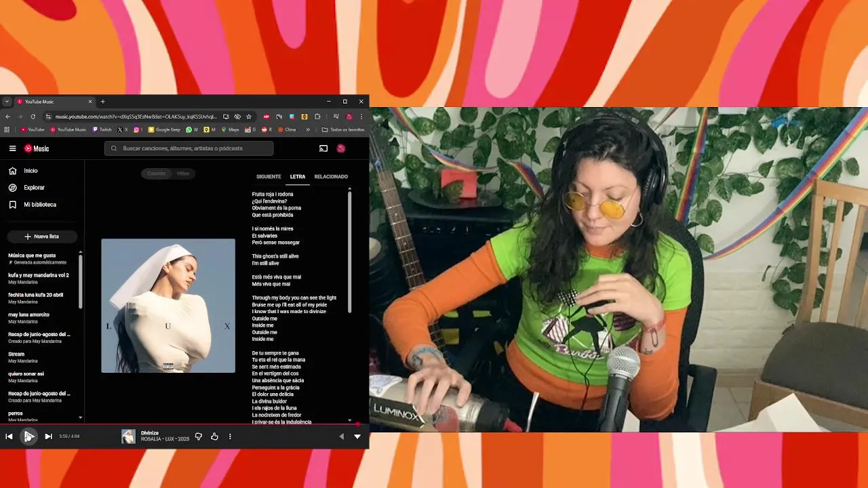This screenshot has height=488, width=868.
Task: Click the ROSALÍA artist link in player bar
Action: click(x=151, y=439)
